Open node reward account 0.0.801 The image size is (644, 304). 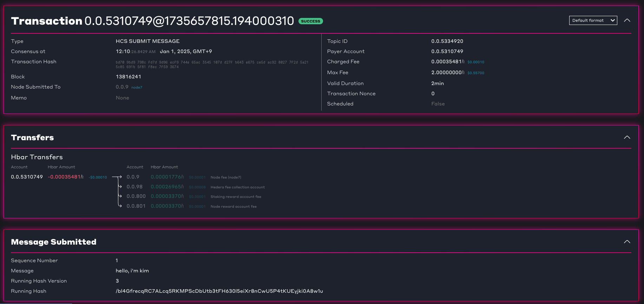point(136,206)
